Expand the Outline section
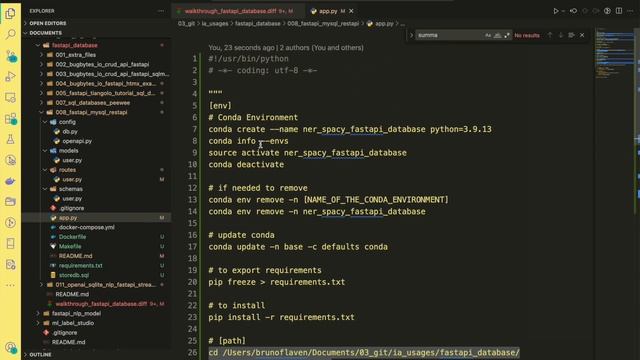The height and width of the screenshot is (360, 640). pyautogui.click(x=40, y=354)
